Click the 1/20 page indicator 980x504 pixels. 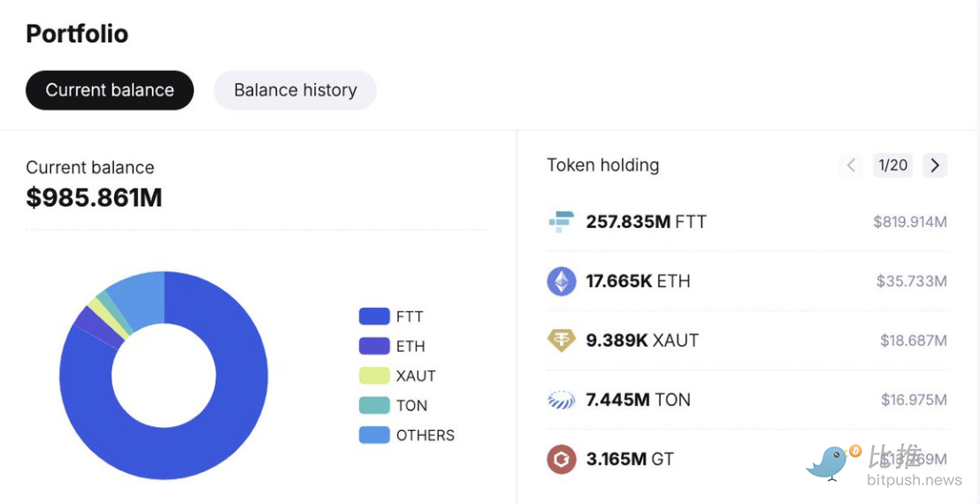(892, 165)
